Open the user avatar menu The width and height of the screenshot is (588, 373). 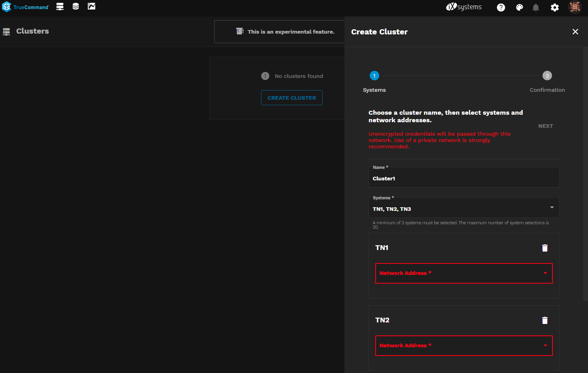click(575, 7)
